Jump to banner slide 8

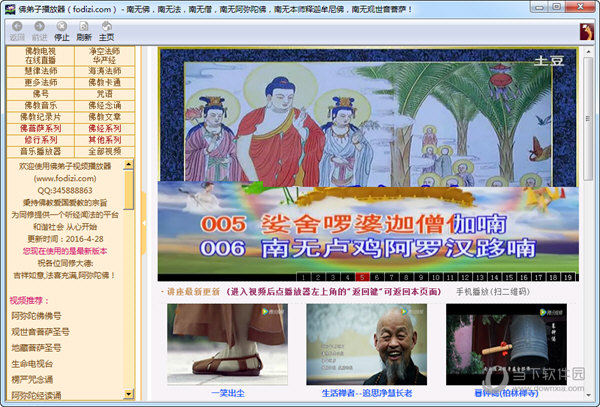coord(406,277)
